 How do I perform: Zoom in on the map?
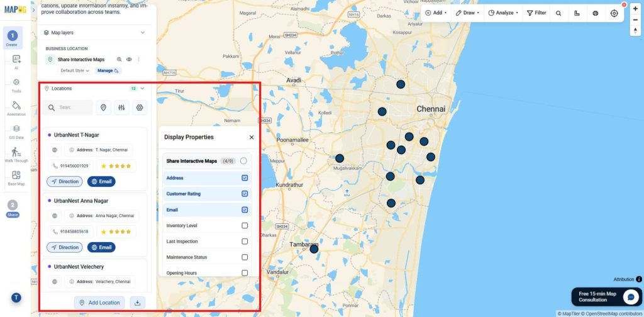pos(635,9)
